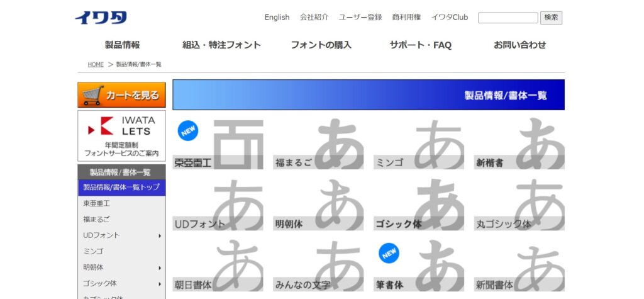The width and height of the screenshot is (644, 299).
Task: Open the IWATA LETS banner
Action: coord(121,136)
